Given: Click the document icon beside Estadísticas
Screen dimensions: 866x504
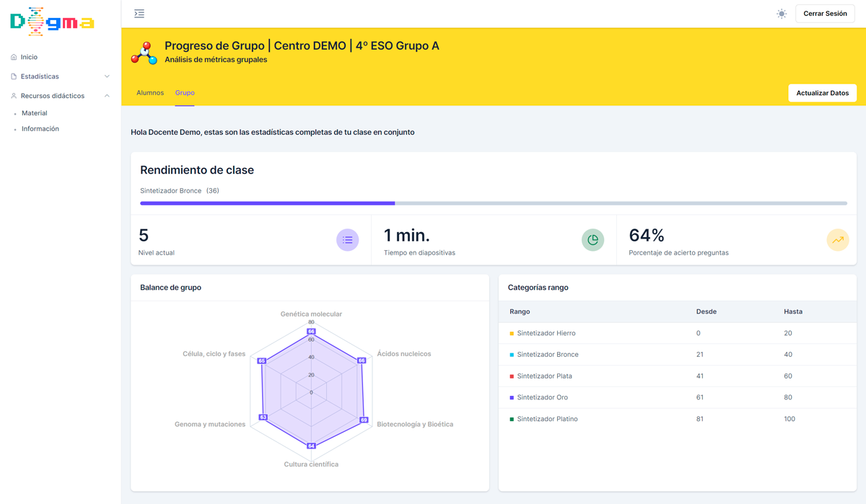Looking at the screenshot, I should [14, 76].
